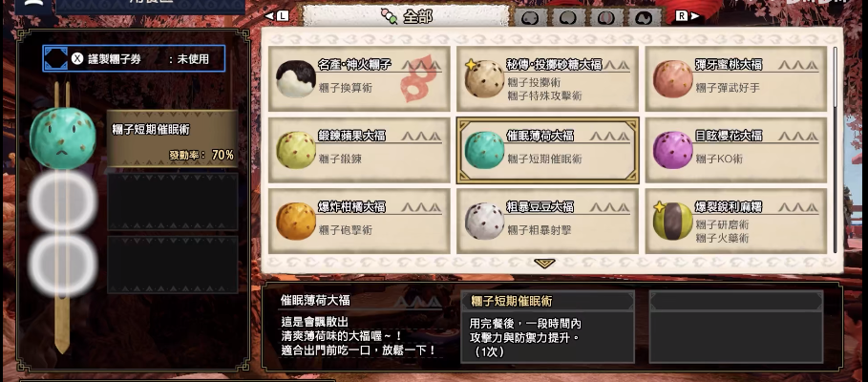Select the white 粗暴豆豆大福 dango icon
Viewport: 868px width, 382px height.
coord(484,221)
